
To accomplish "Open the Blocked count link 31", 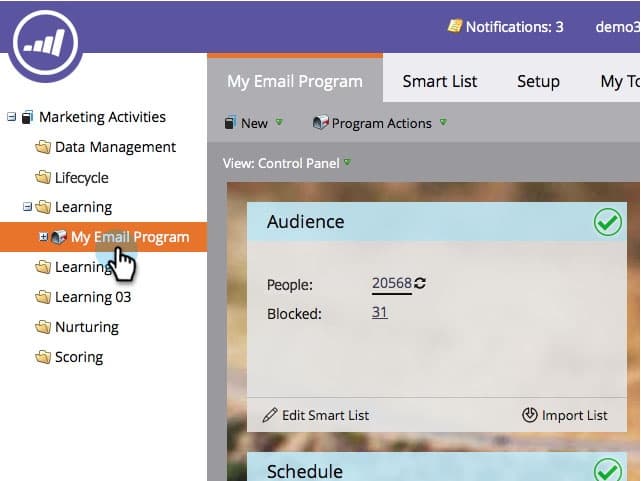I will (379, 313).
